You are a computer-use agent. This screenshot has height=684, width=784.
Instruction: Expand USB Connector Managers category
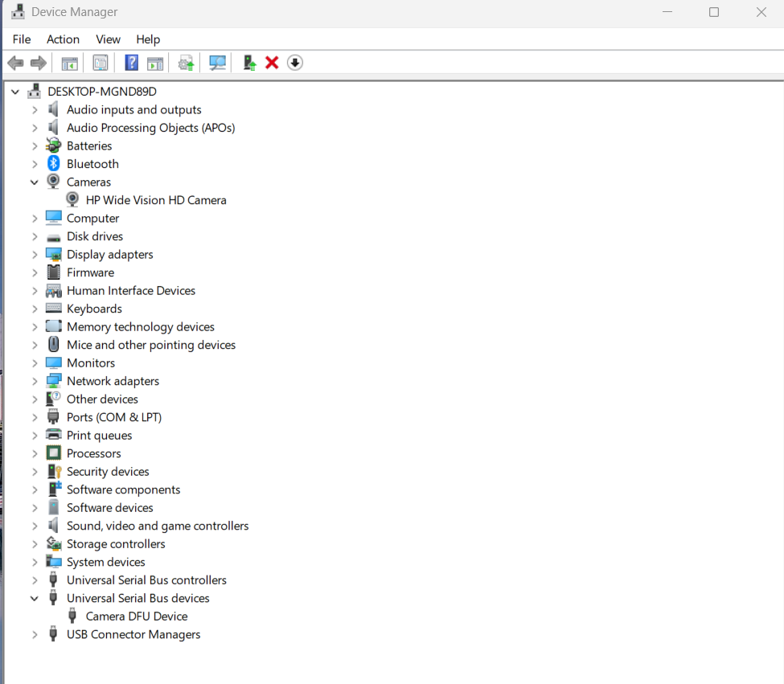click(x=35, y=635)
